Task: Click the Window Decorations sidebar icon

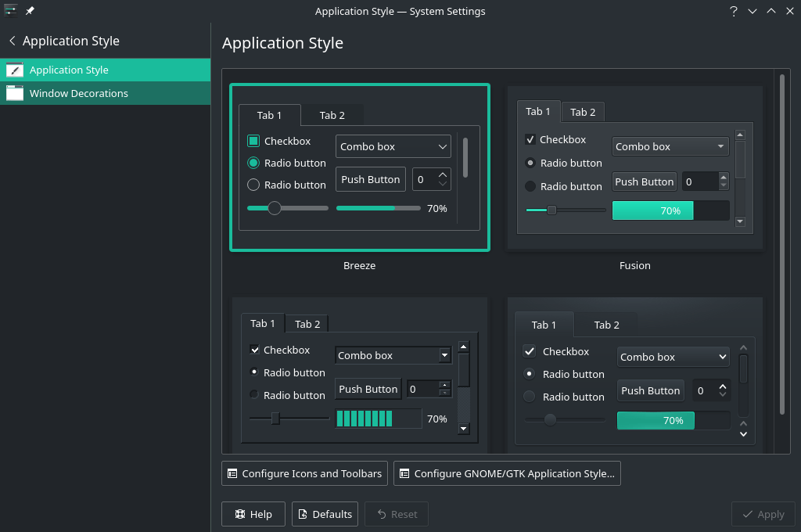Action: [15, 93]
